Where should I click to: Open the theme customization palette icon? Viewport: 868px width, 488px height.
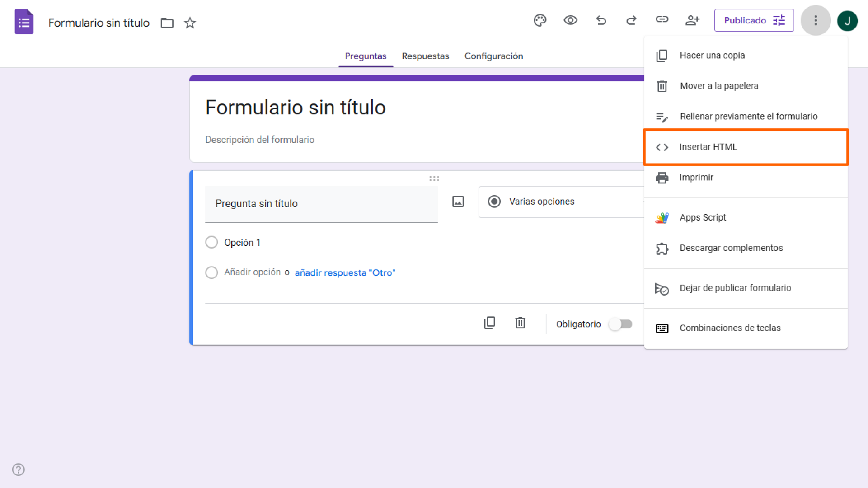click(540, 20)
